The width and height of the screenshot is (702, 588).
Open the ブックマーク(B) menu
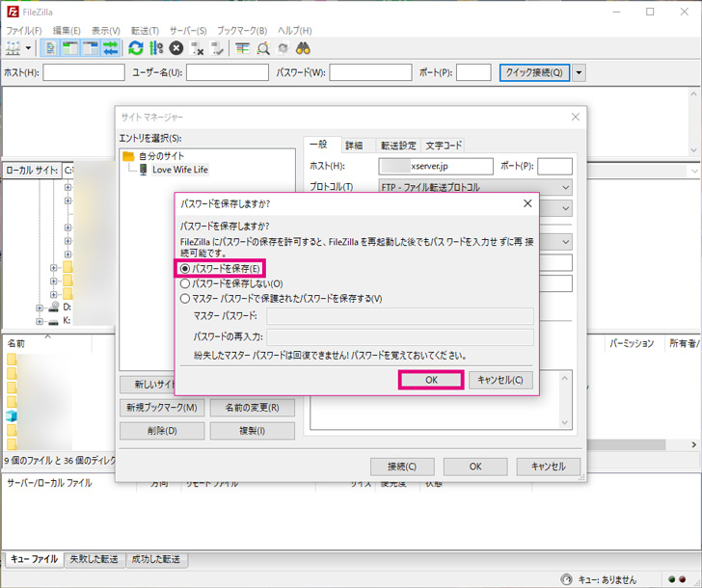pos(242,31)
